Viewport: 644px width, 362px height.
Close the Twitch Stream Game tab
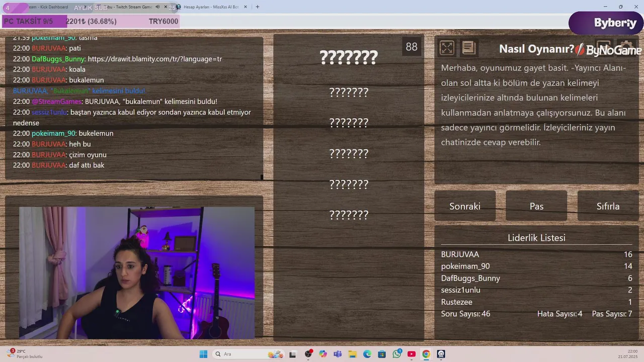coord(166,7)
